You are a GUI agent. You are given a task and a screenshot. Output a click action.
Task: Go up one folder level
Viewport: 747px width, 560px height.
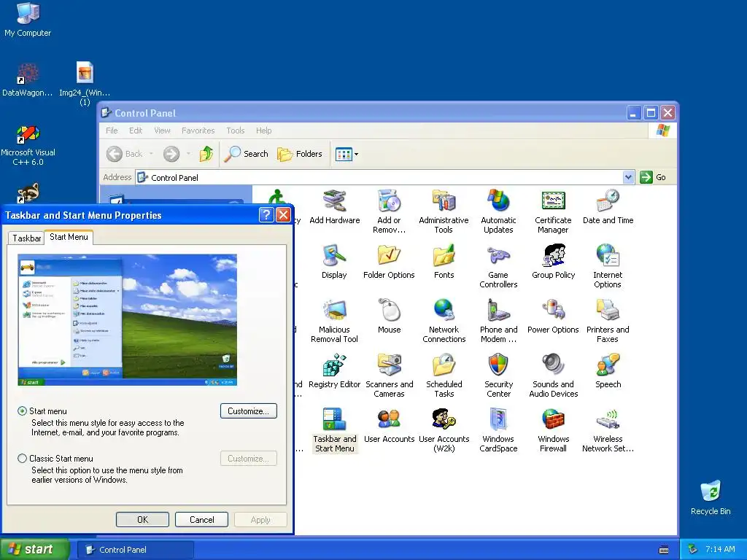206,154
